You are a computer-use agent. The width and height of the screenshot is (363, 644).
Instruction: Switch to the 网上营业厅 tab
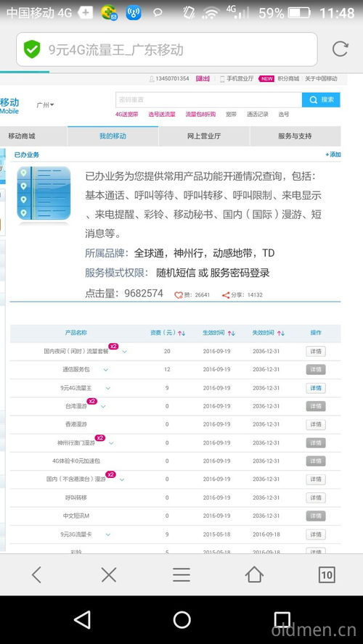click(204, 136)
